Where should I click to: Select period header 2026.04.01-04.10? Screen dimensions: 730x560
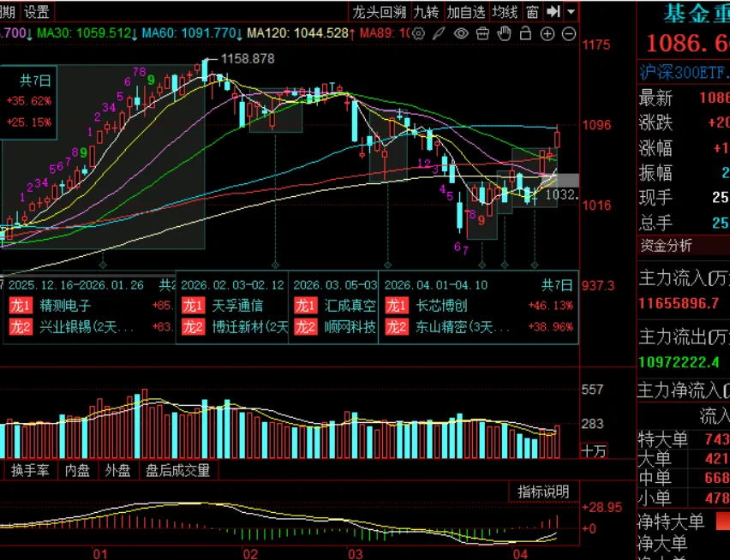click(436, 285)
